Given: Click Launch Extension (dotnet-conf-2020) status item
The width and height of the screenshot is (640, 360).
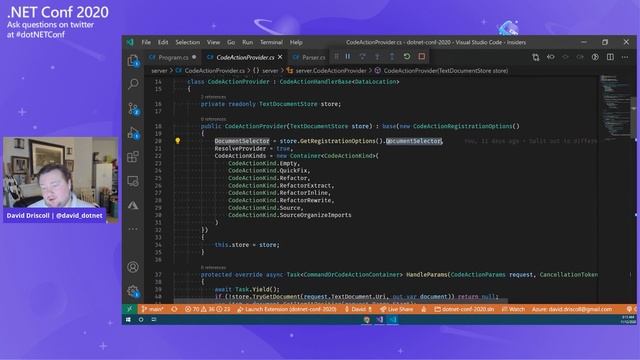Looking at the screenshot, I should (x=287, y=309).
